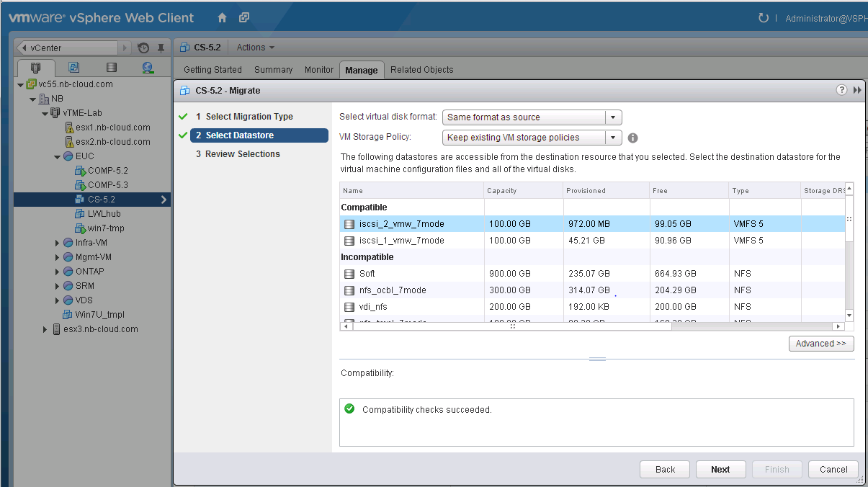The height and width of the screenshot is (487, 868).
Task: Open the Monitor tab
Action: [319, 70]
